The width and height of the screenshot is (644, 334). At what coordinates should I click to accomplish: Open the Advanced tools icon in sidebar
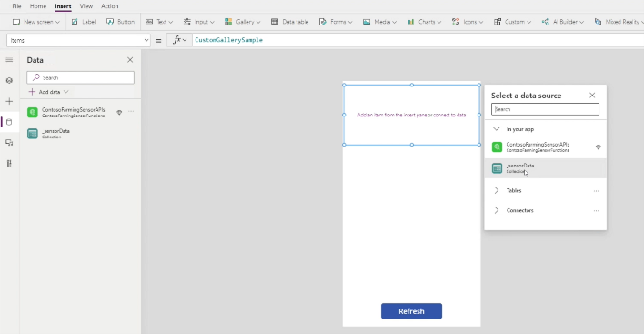pos(9,164)
